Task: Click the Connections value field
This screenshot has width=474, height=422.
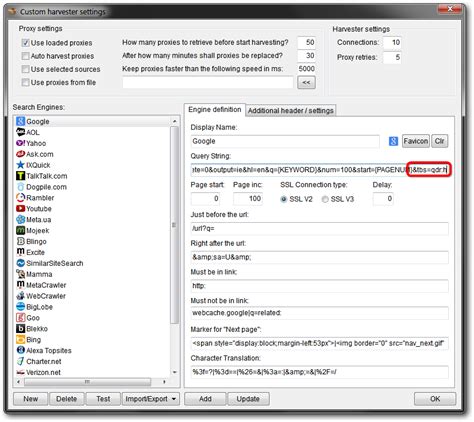Action: point(392,42)
